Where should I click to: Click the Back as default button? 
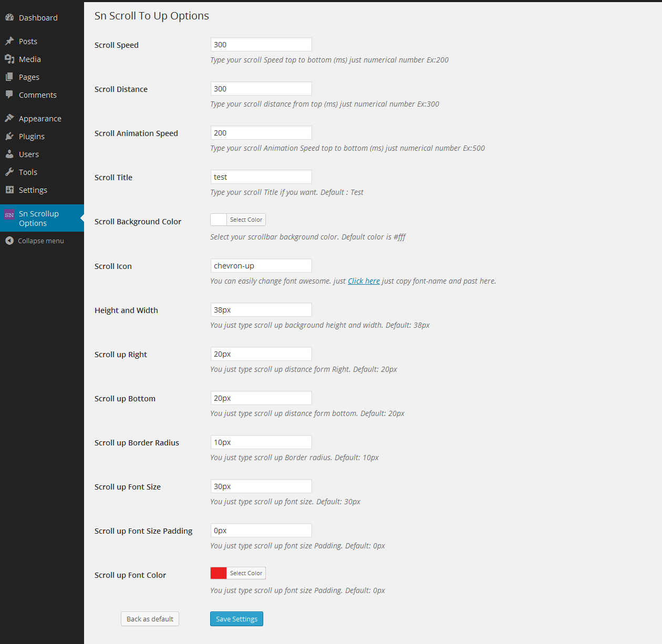point(150,619)
